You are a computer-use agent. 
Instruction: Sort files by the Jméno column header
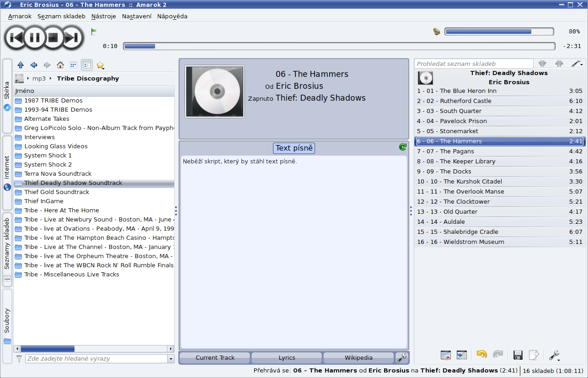[94, 91]
